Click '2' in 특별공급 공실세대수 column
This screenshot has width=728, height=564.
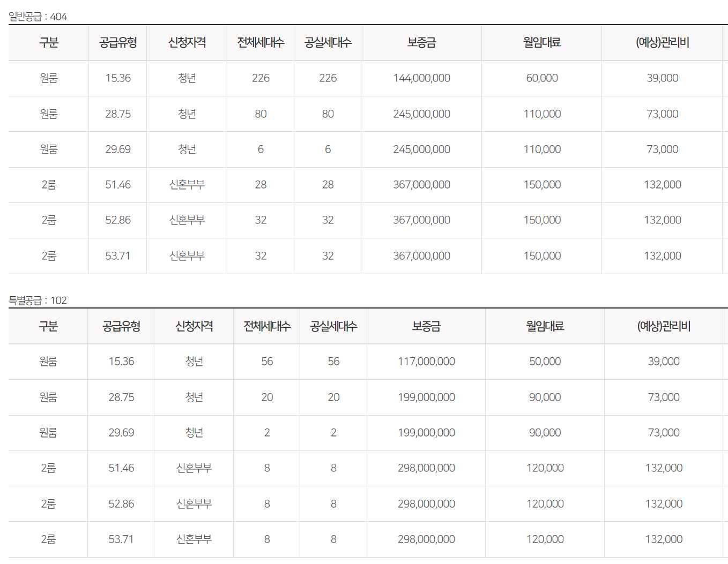pyautogui.click(x=333, y=433)
